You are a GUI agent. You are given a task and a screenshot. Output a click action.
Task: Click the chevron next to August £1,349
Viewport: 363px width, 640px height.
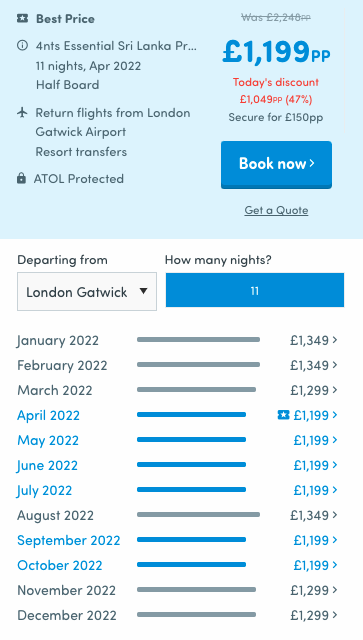tap(335, 514)
